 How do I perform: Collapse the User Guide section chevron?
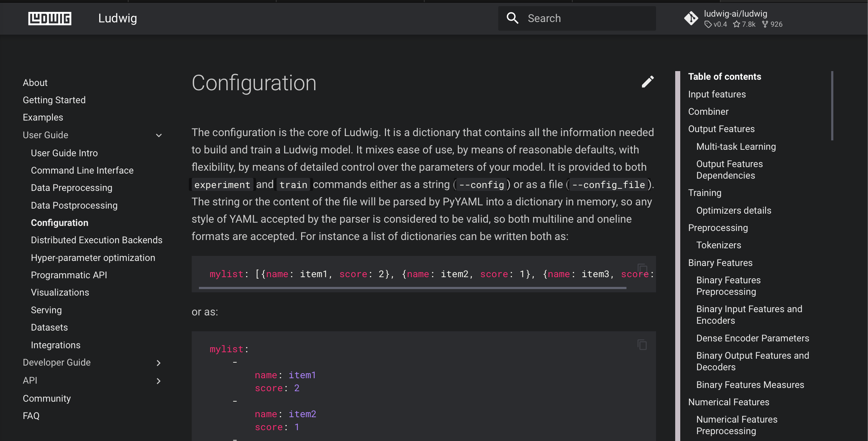(x=159, y=135)
